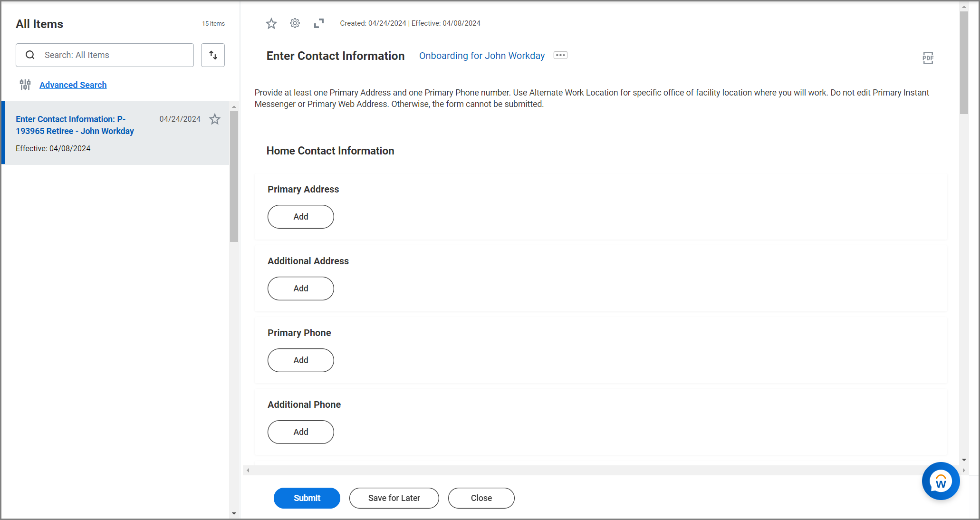The image size is (980, 520).
Task: Open the PDF export icon
Action: pyautogui.click(x=928, y=58)
